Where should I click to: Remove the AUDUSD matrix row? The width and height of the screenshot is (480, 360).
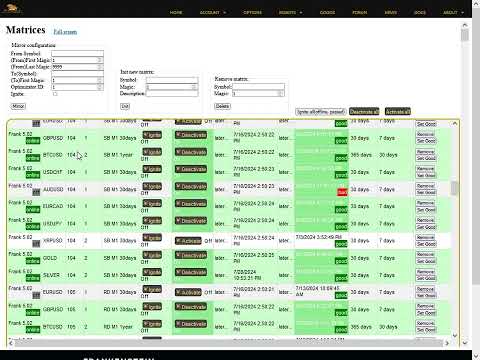tap(425, 186)
